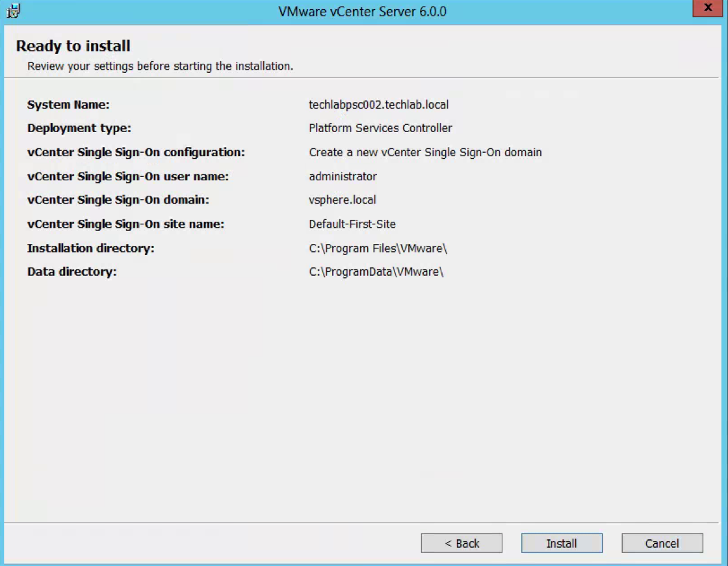Screen dimensions: 728x566
Task: Click the Single Sign-On user name label
Action: point(127,176)
